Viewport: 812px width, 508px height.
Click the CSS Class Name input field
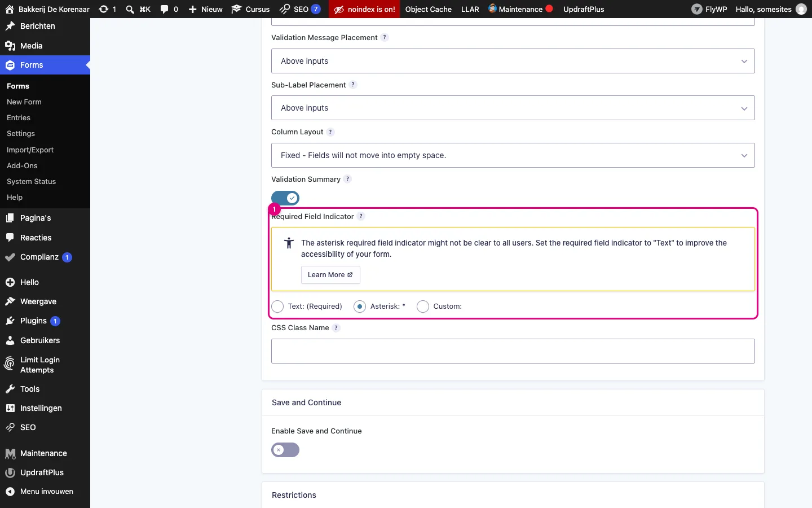point(513,351)
